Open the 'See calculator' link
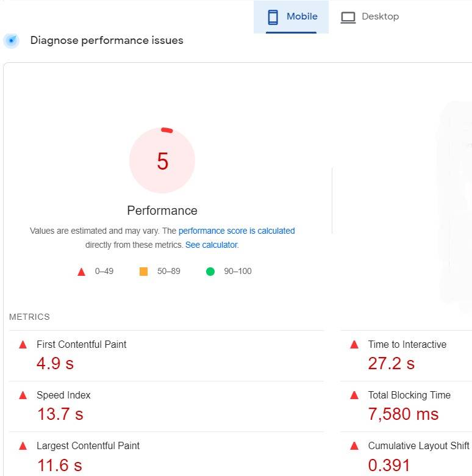The image size is (472, 476). point(212,245)
